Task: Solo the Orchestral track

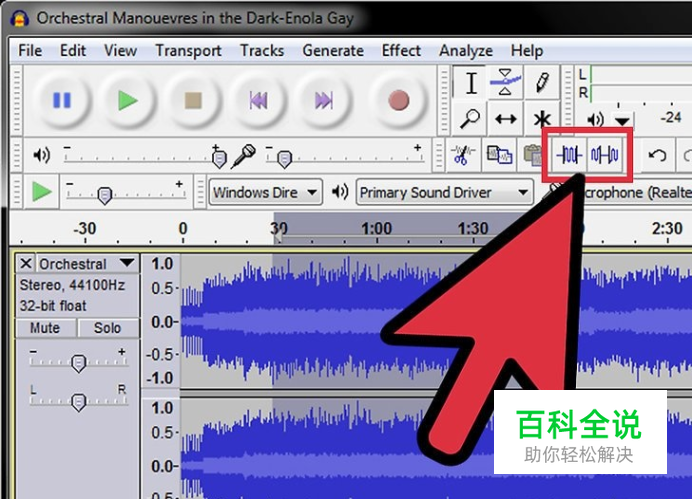Action: point(107,328)
